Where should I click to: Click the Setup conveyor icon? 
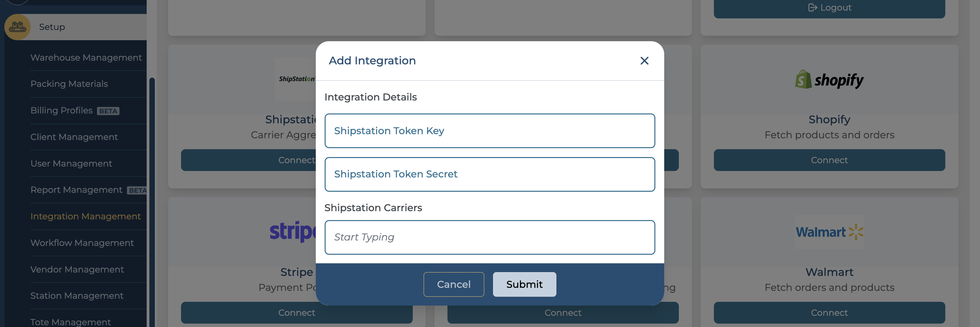click(17, 27)
